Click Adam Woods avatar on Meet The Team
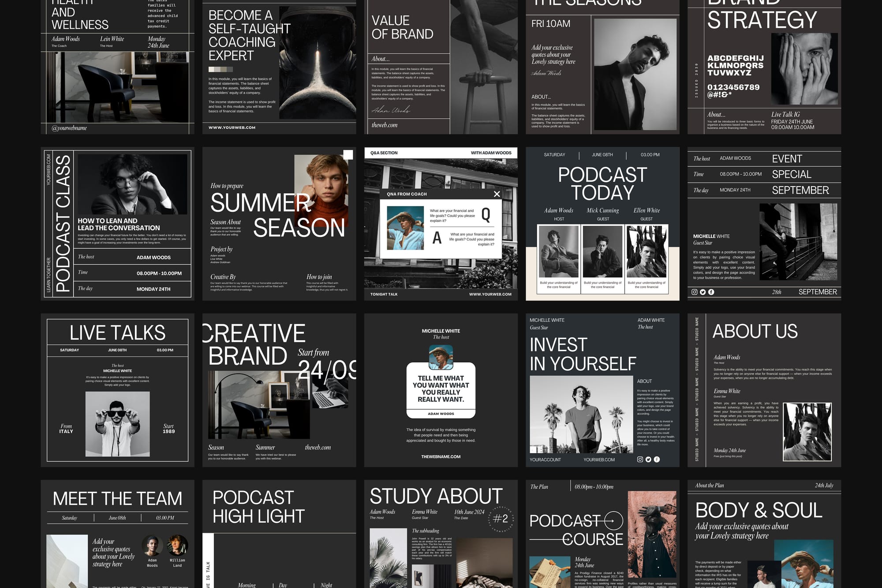 coord(152,547)
